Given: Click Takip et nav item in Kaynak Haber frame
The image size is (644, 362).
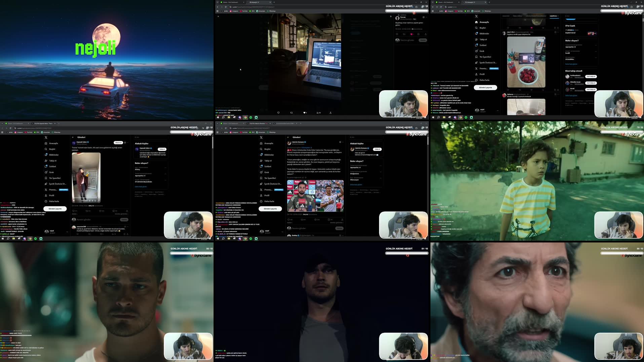Looking at the screenshot, I should 51,161.
